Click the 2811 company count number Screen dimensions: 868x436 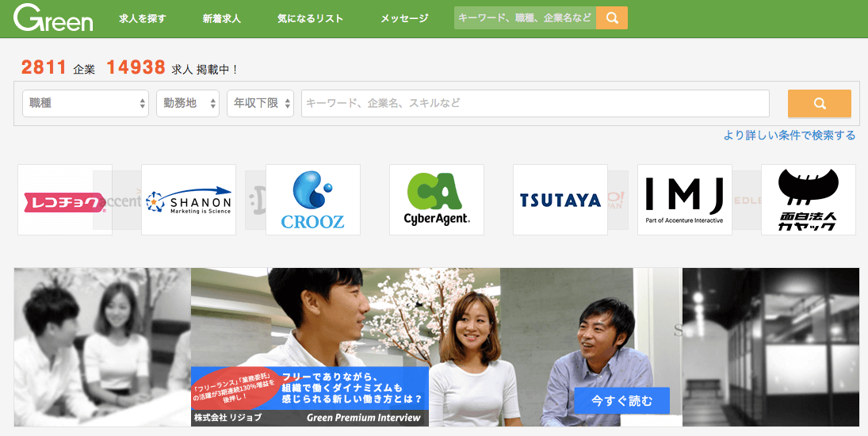(x=44, y=67)
